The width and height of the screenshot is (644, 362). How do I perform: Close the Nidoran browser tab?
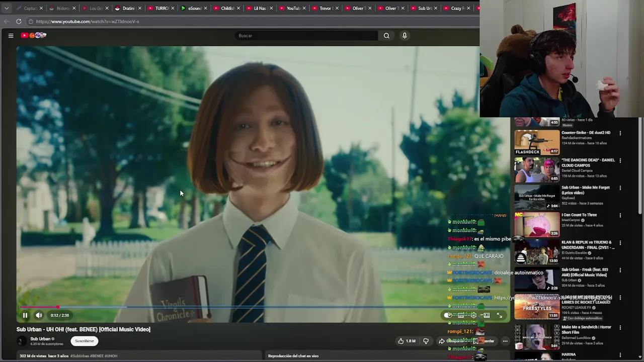coord(74,8)
